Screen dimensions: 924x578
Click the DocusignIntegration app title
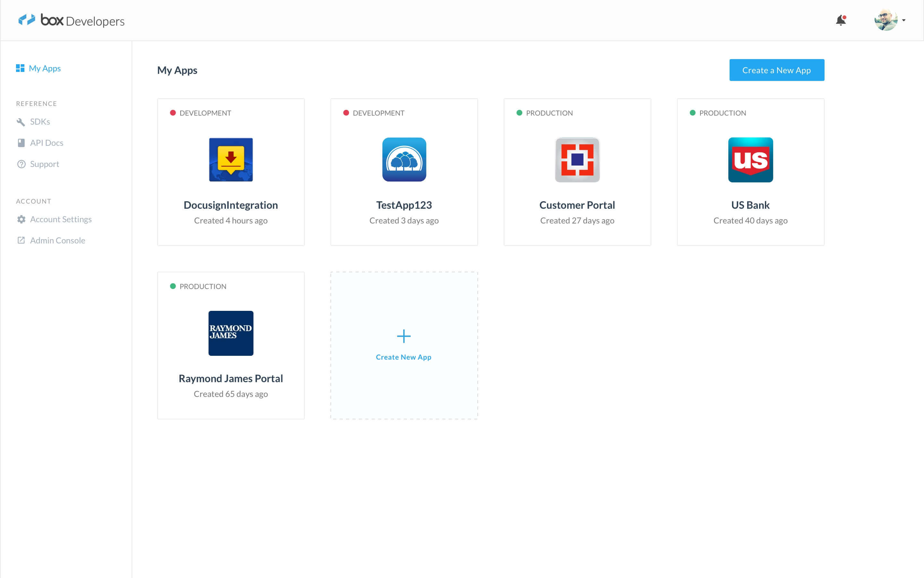(x=231, y=205)
